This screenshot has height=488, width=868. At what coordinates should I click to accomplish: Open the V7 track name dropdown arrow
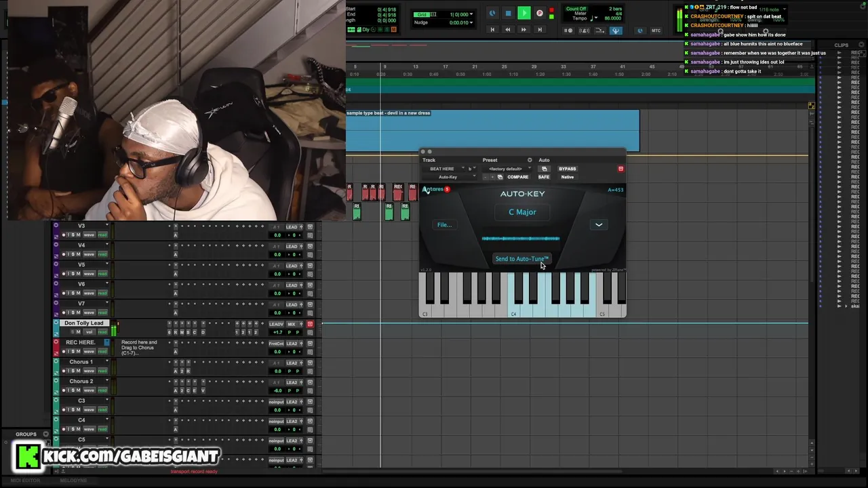coord(107,302)
